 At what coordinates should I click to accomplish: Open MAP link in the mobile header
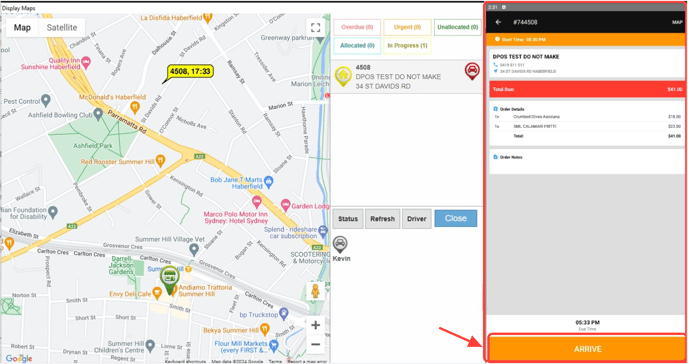677,22
